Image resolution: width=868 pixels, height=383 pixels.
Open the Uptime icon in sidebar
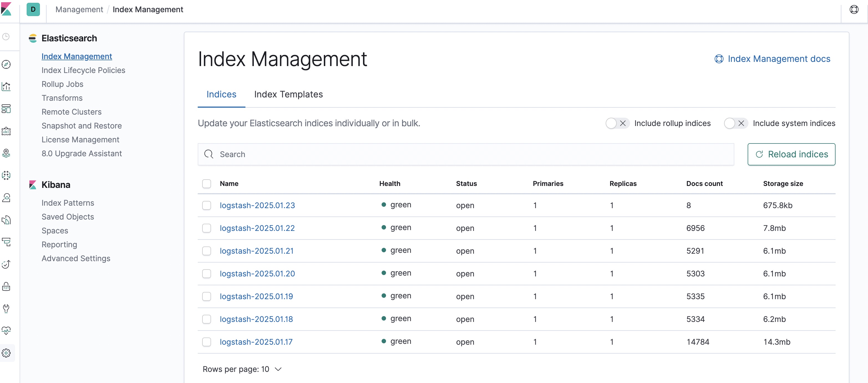(6, 264)
